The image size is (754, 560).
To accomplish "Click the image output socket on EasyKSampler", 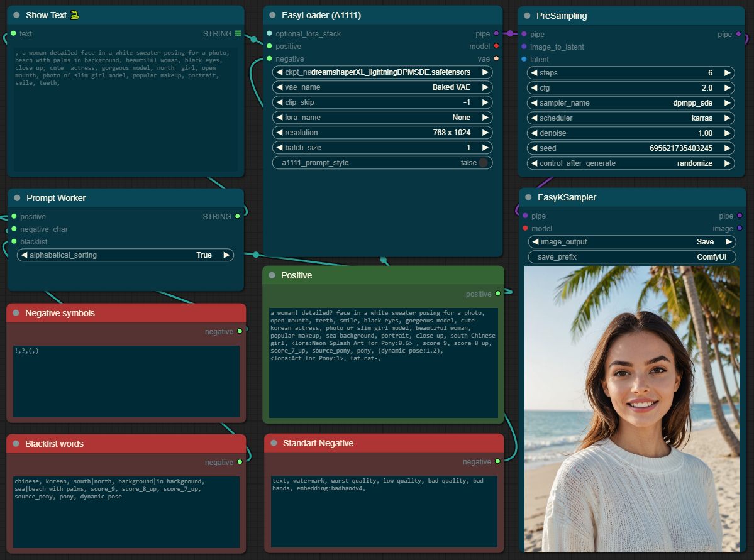I will tap(740, 228).
